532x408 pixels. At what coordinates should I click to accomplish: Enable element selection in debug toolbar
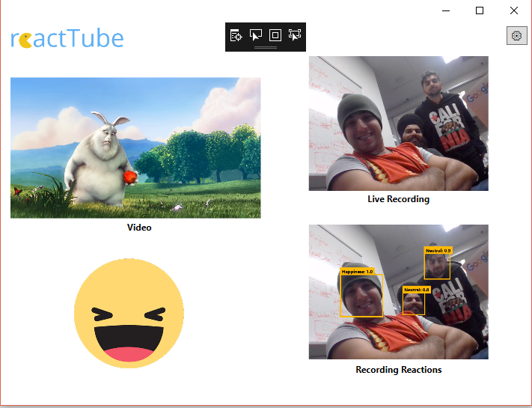(255, 35)
